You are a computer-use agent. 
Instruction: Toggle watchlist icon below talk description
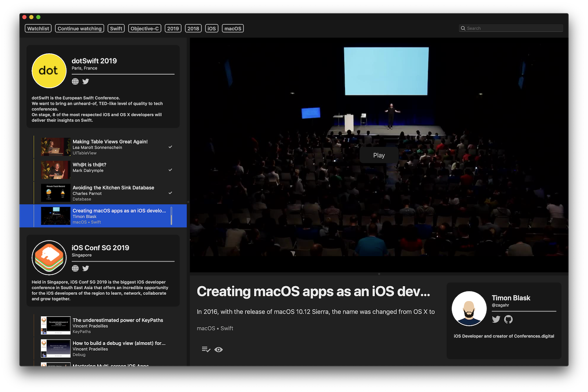pyautogui.click(x=206, y=349)
